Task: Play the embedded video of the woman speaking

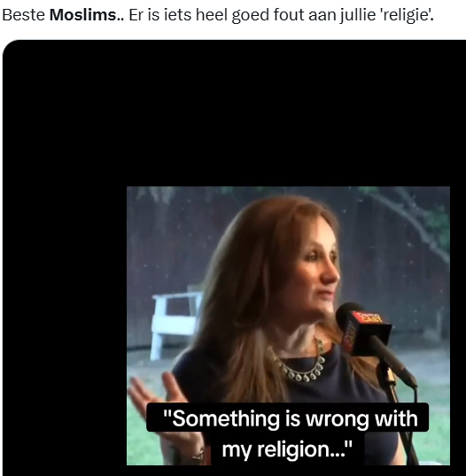Action: [x=288, y=325]
